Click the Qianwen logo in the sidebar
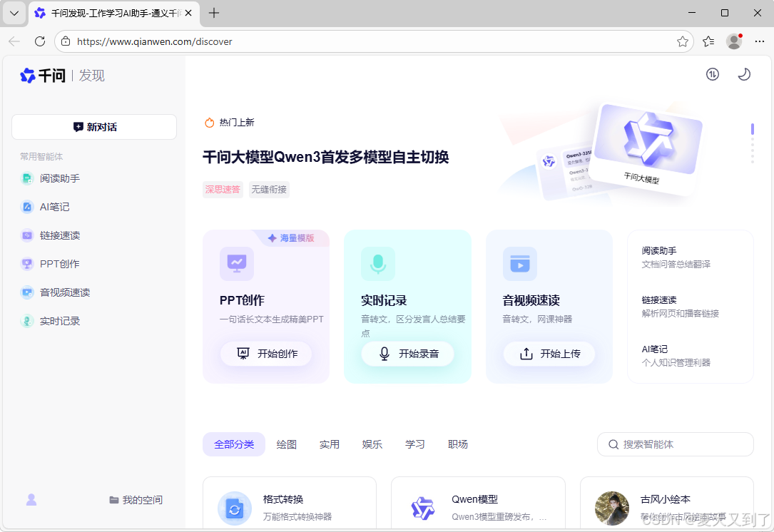The height and width of the screenshot is (532, 774). click(x=43, y=76)
